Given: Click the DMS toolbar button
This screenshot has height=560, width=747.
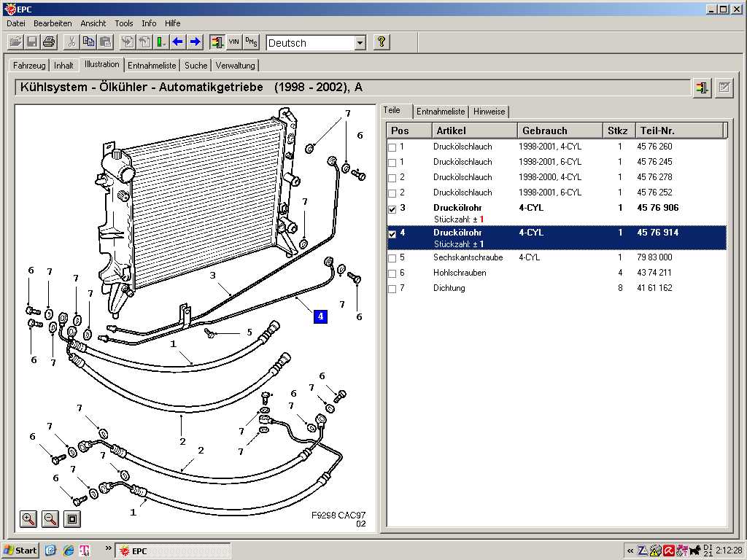Looking at the screenshot, I should pos(251,42).
